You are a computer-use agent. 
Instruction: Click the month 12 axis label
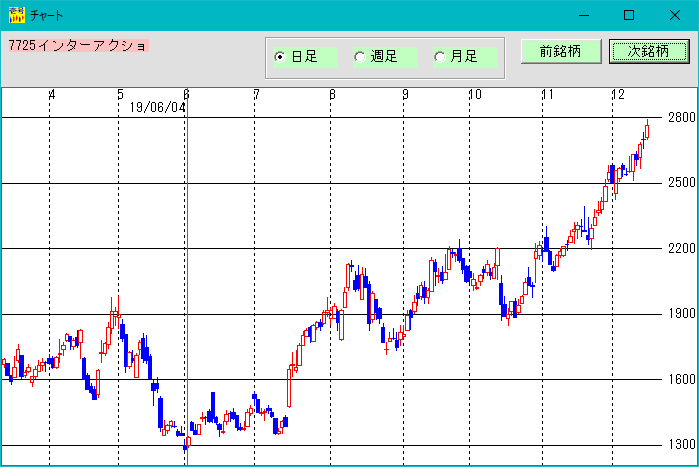pos(618,94)
